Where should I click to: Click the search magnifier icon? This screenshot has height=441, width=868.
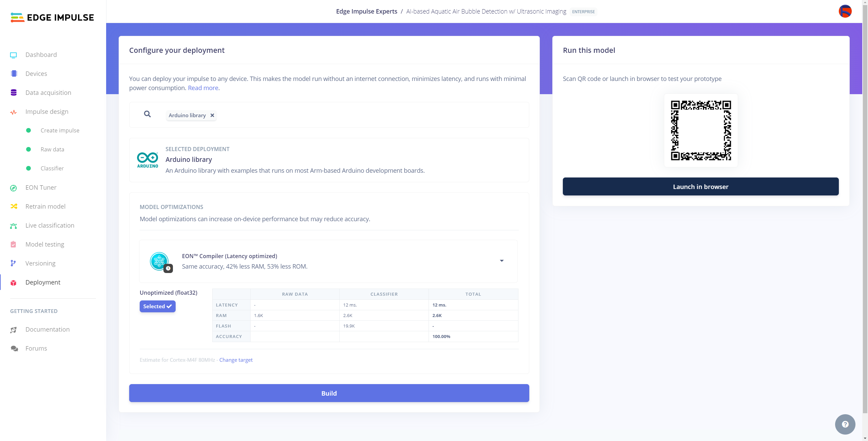point(147,114)
